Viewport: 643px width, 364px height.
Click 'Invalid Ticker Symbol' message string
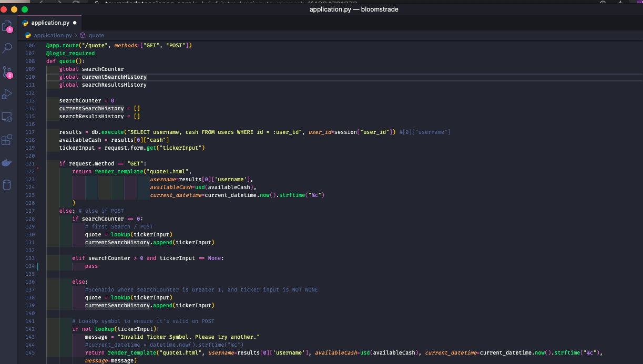(189, 337)
